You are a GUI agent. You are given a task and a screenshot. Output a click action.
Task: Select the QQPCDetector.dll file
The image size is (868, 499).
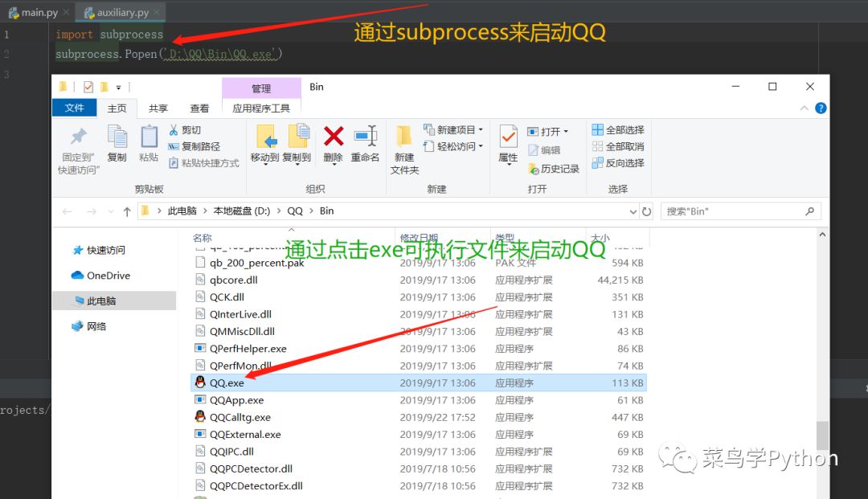click(419, 468)
